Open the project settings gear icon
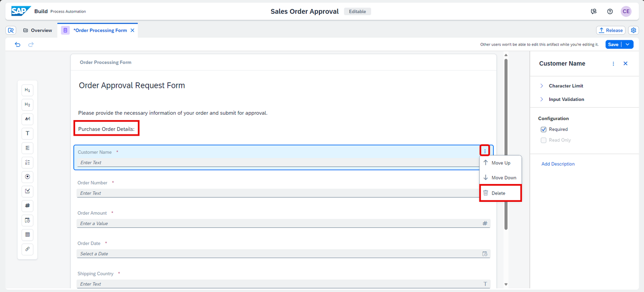This screenshot has height=292, width=644. pyautogui.click(x=633, y=30)
